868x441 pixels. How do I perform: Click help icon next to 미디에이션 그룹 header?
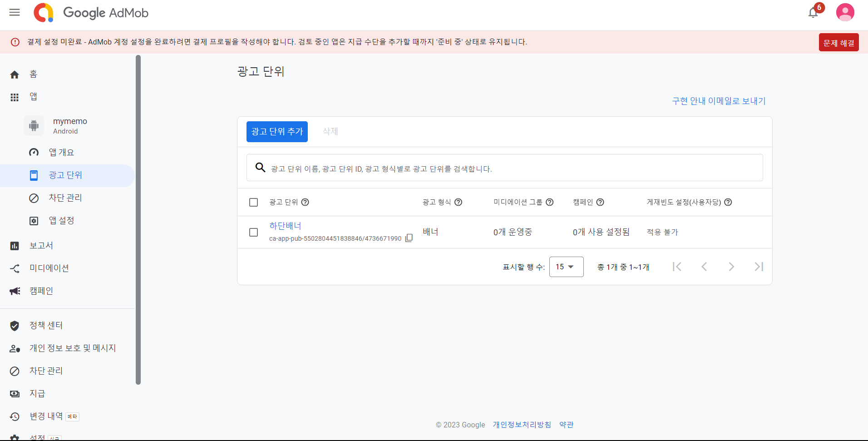tap(550, 202)
